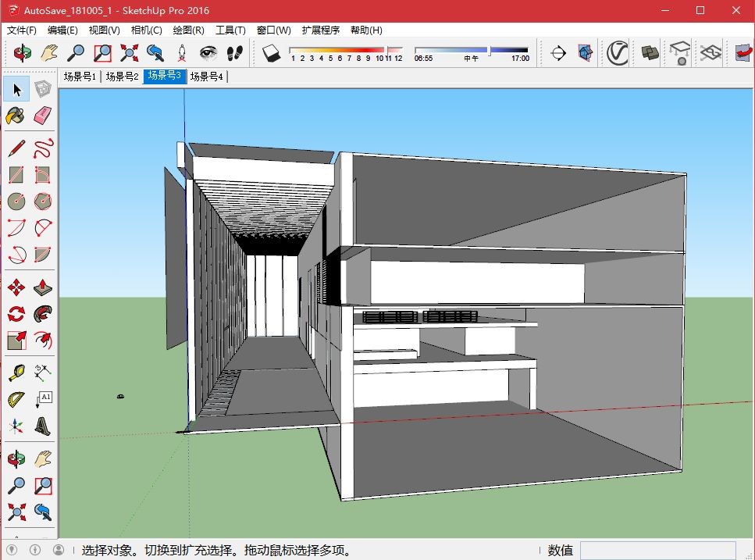Select the Eraser tool

click(x=43, y=116)
